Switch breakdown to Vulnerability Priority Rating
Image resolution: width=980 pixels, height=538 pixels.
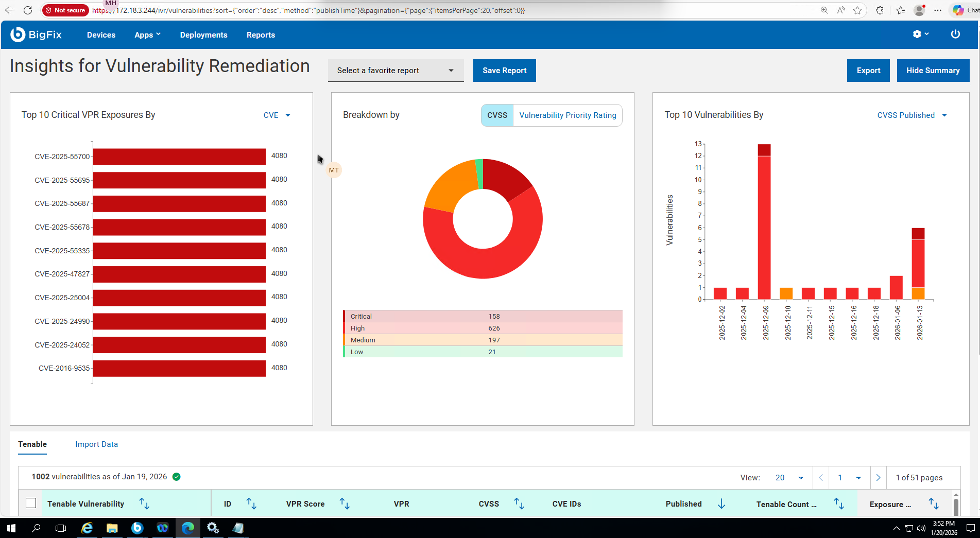coord(568,115)
